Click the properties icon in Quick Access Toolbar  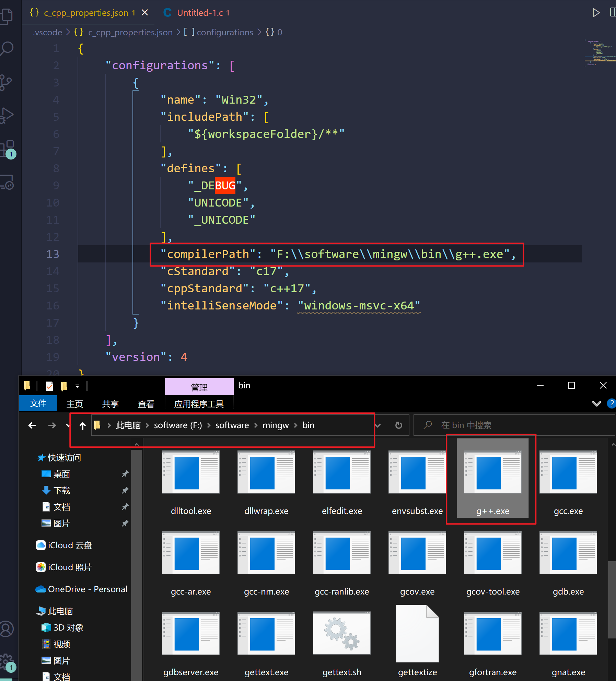pyautogui.click(x=50, y=386)
